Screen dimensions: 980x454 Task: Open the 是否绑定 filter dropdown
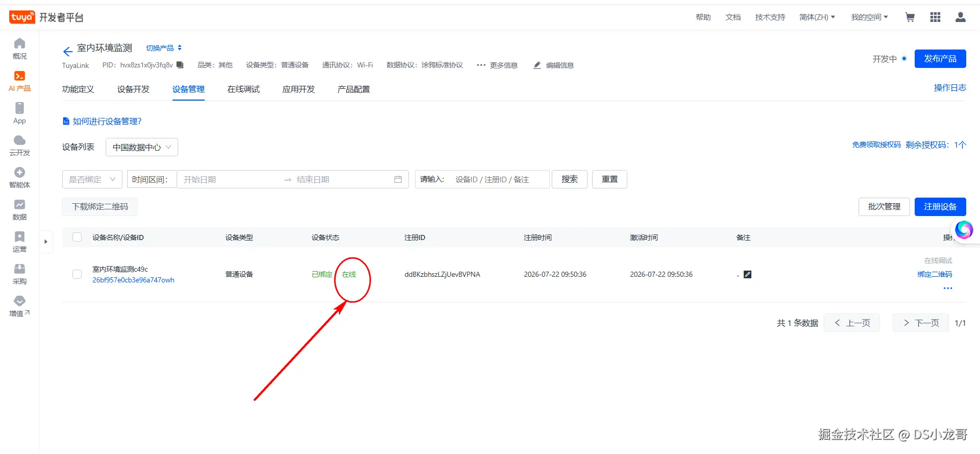(92, 179)
